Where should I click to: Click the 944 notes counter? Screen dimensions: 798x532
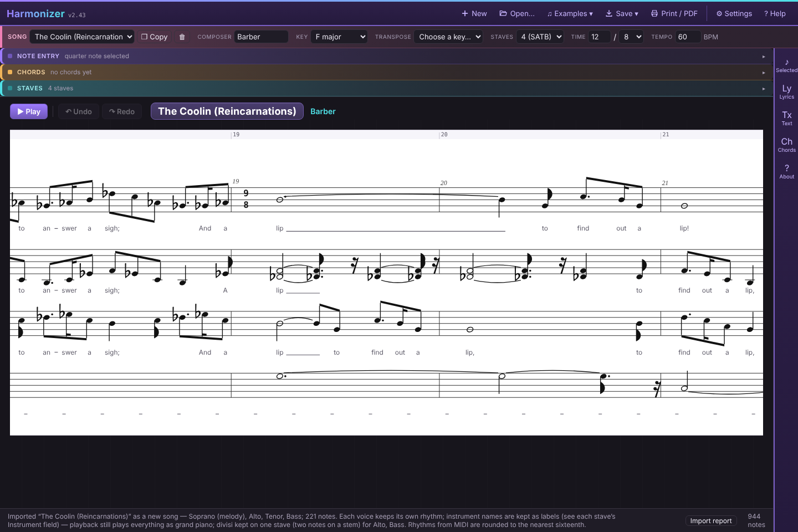tap(756, 520)
